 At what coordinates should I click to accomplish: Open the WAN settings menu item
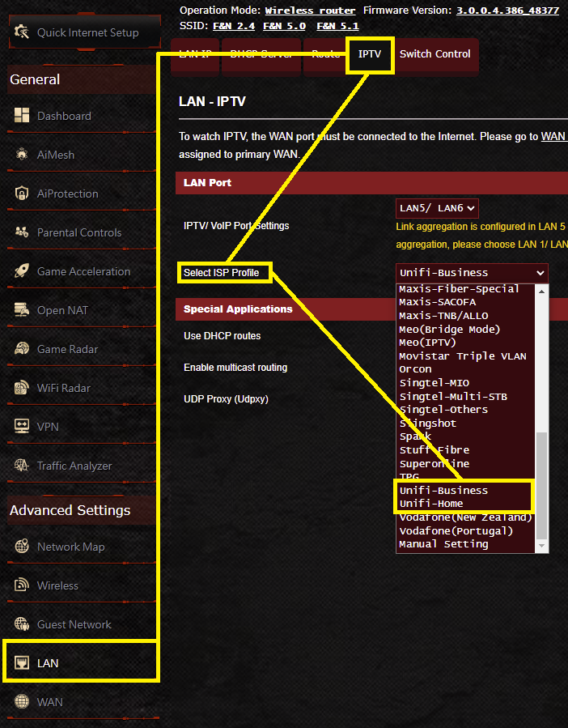coord(49,702)
